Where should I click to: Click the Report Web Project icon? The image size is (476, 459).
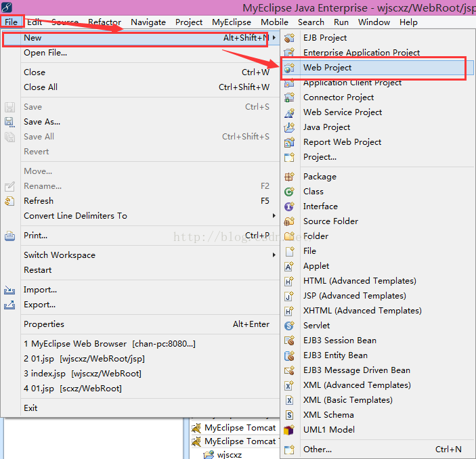289,142
